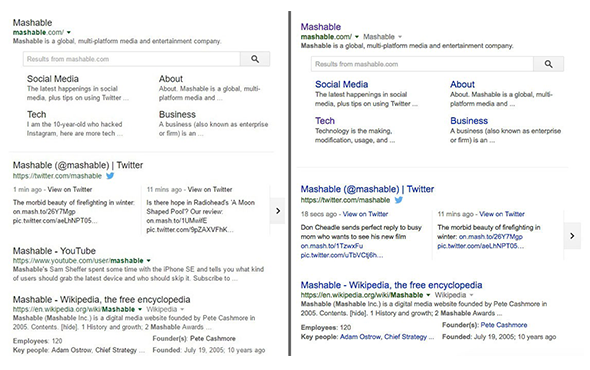Open the blue Business sitelink
This screenshot has width=590, height=370.
pos(469,121)
